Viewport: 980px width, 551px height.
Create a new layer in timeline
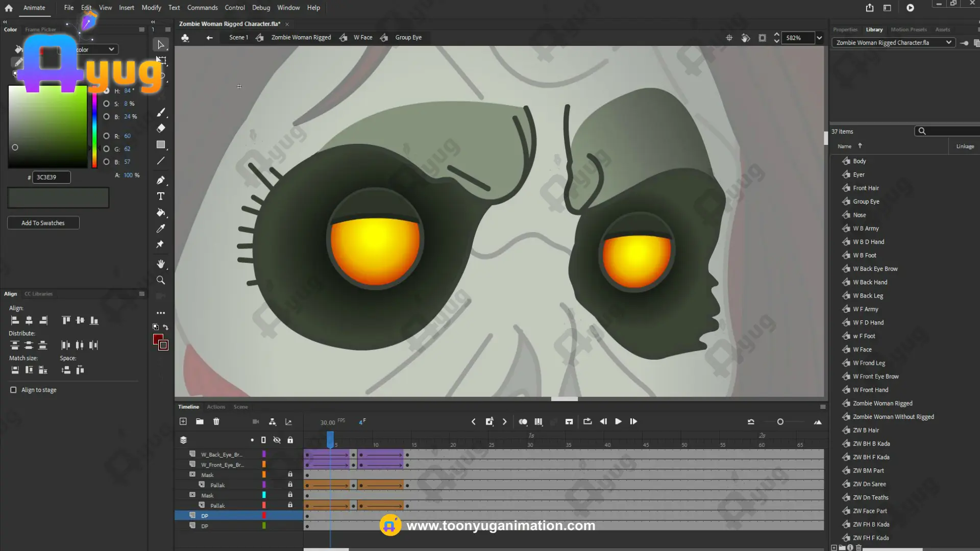[x=183, y=421]
